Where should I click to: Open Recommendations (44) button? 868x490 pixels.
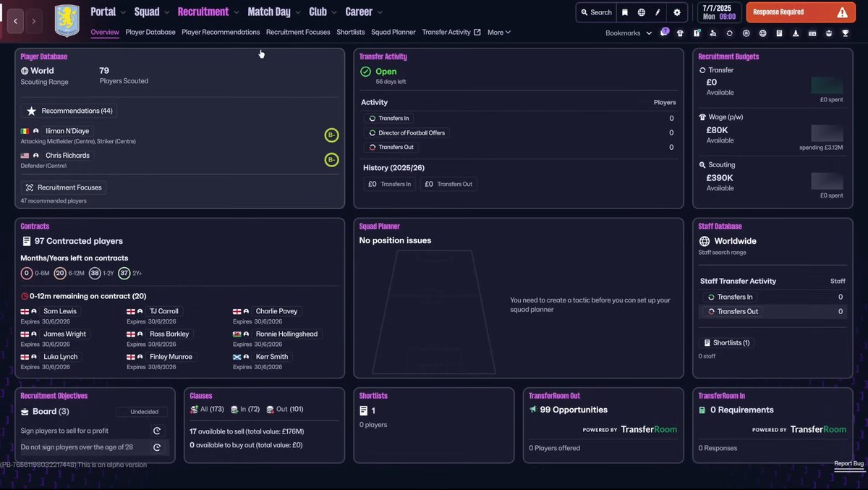69,111
